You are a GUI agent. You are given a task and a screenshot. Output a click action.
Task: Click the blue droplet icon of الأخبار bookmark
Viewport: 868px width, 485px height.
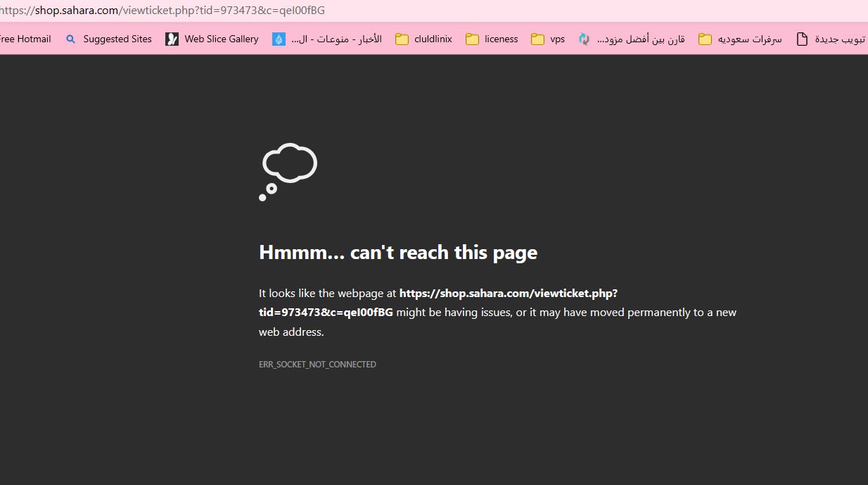click(279, 39)
